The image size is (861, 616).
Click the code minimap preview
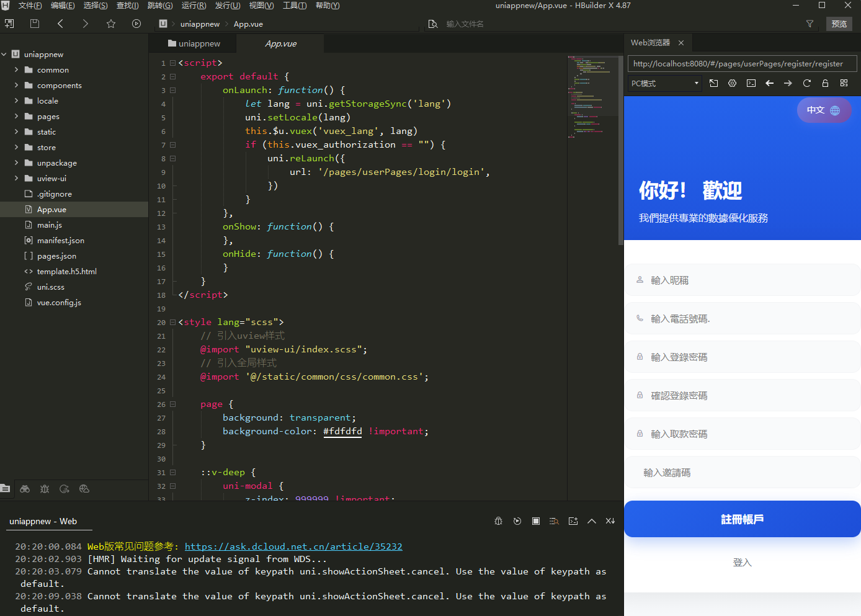click(x=592, y=96)
